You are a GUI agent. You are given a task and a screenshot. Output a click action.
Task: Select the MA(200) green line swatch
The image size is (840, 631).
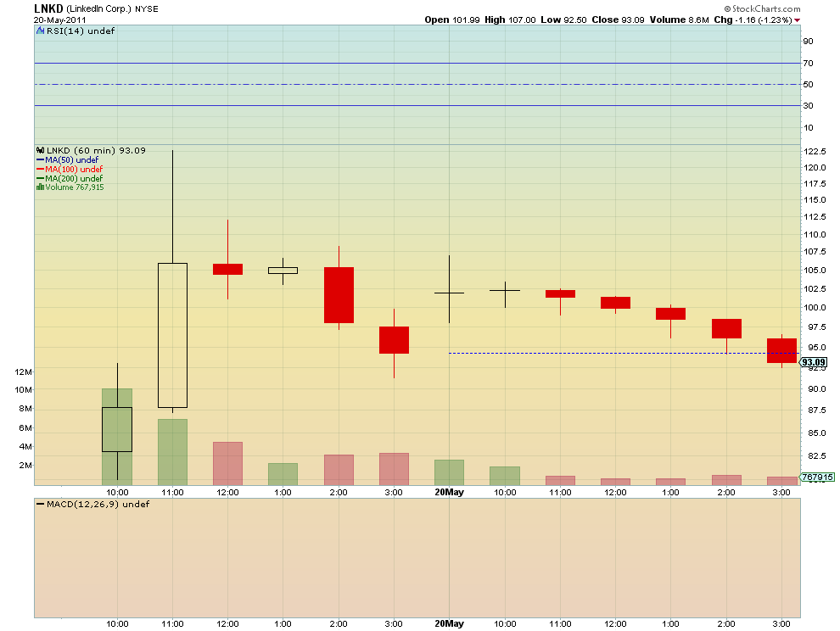point(40,178)
